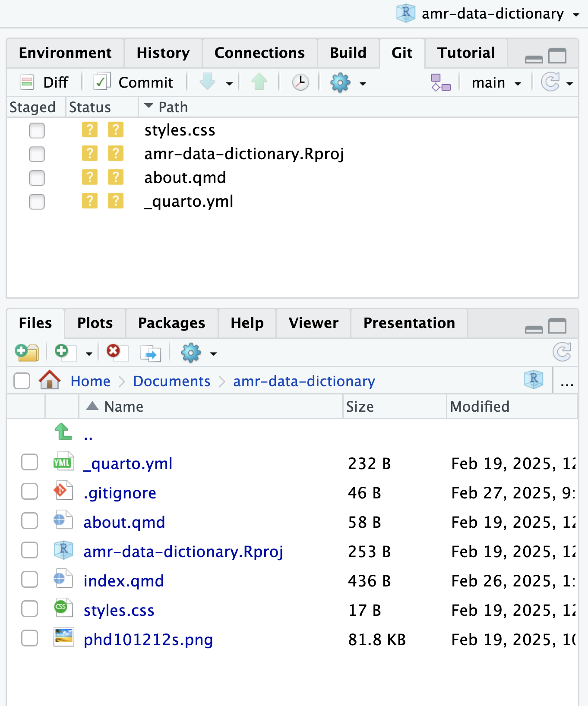Go to the Home directory icon
The image size is (588, 706).
click(x=50, y=380)
